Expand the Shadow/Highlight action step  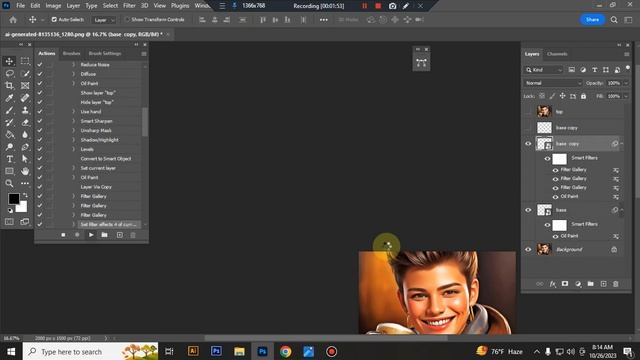73,140
